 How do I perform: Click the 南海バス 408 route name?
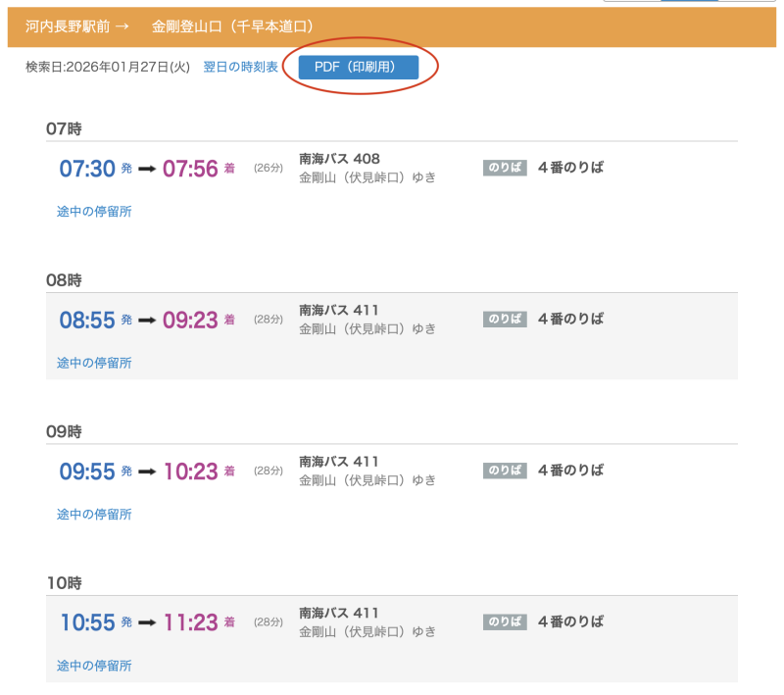pos(339,159)
